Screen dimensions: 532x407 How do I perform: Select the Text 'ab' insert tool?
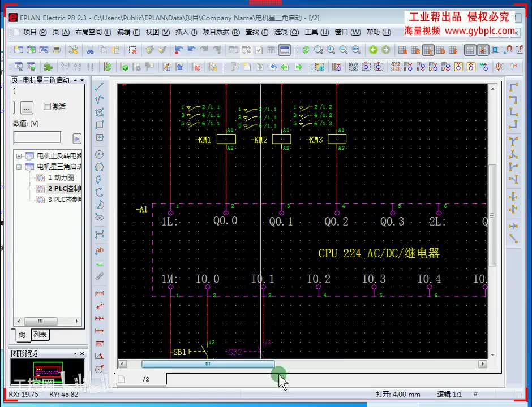coord(100,250)
